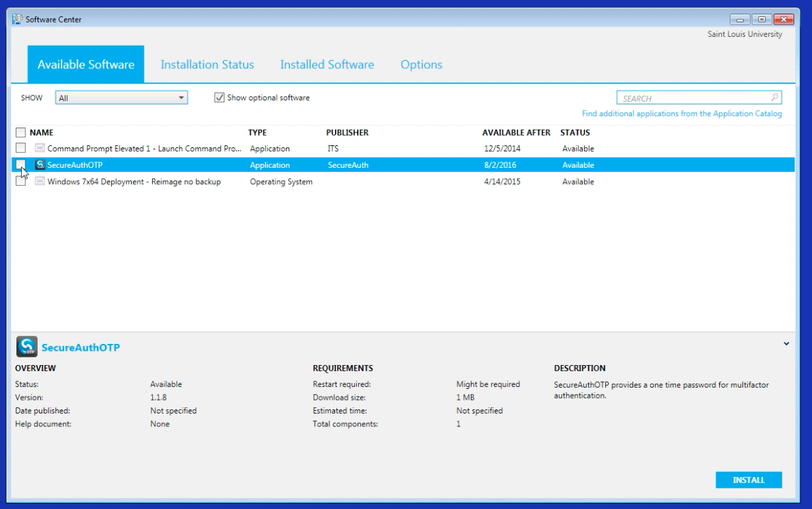Select SecureAuthOTP name in the list
Image resolution: width=812 pixels, height=509 pixels.
coord(75,165)
